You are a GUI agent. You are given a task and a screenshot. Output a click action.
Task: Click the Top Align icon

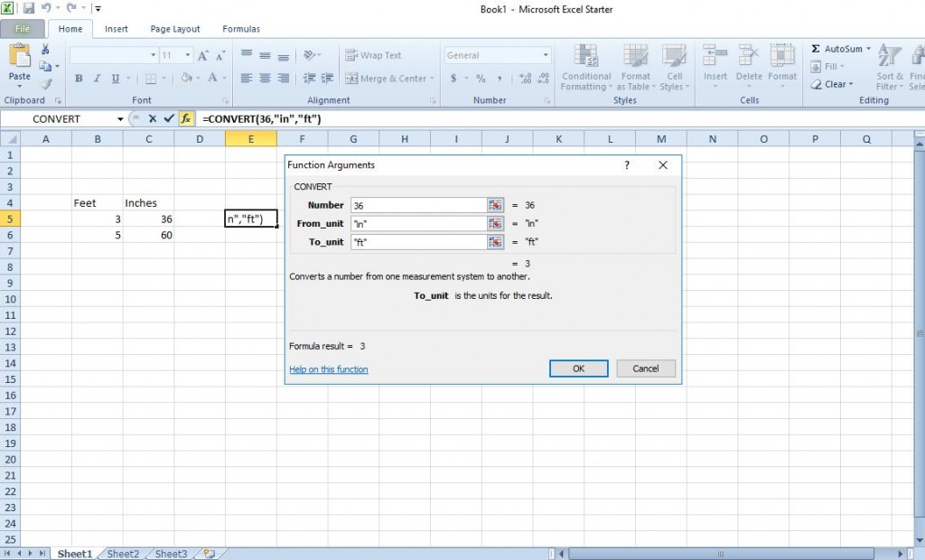[x=247, y=55]
